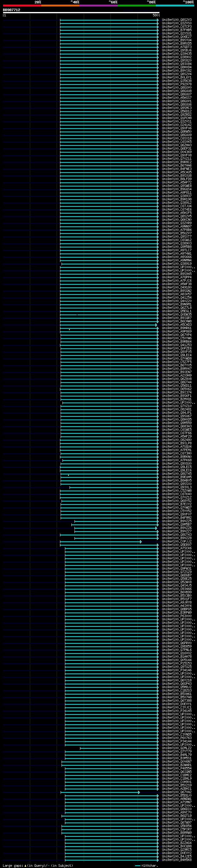Image resolution: width=197 pixels, height=868 pixels.
Task: Click the purple ~60% legend segment
Action: [x=99, y=6]
